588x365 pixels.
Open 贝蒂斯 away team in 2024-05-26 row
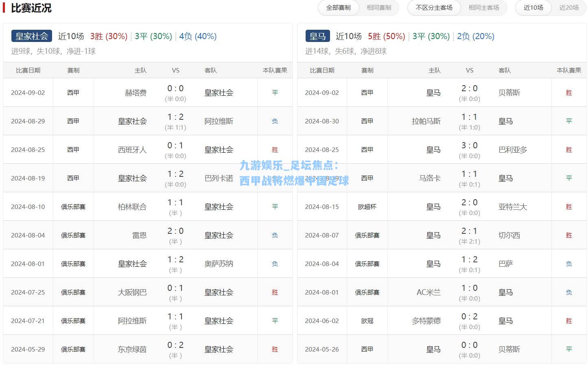coord(509,350)
